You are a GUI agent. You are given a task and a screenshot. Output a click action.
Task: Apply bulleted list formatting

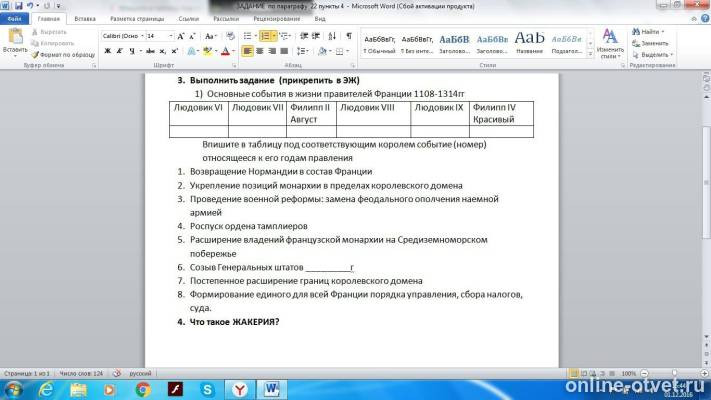tap(248, 36)
